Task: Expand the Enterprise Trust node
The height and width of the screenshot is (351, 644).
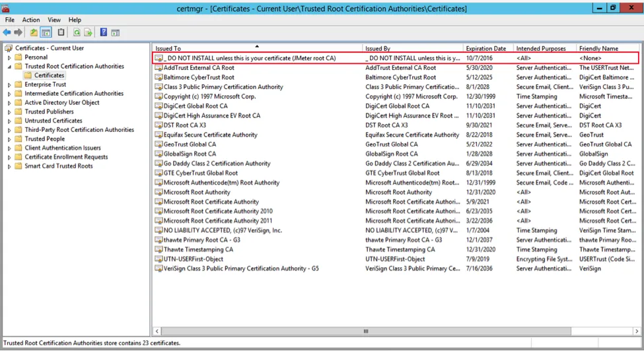Action: pyautogui.click(x=9, y=84)
